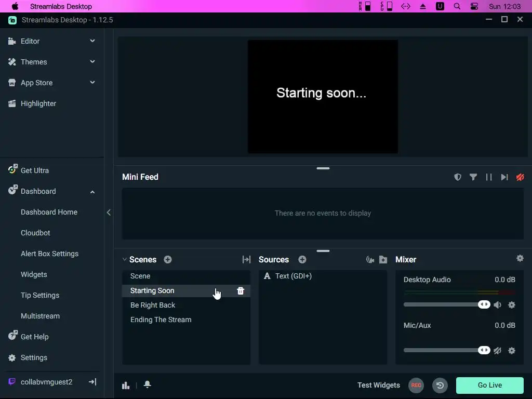The image size is (532, 399).
Task: Expand the Themes chevron
Action: pos(92,61)
